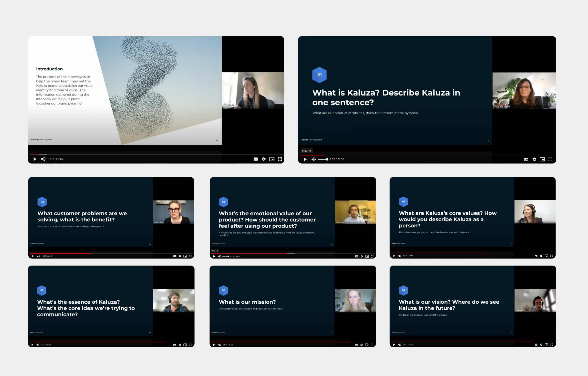
Task: Open miniplayer on video 01
Action: click(542, 159)
